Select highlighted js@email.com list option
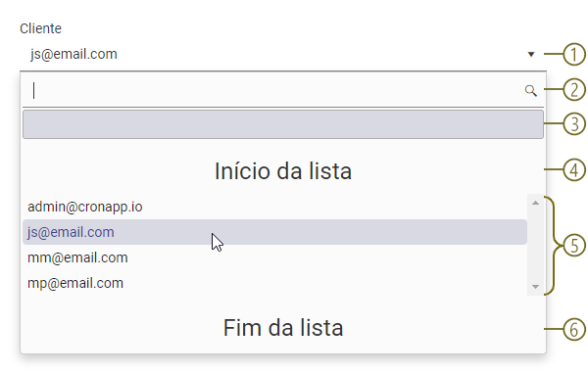This screenshot has width=588, height=373. pyautogui.click(x=274, y=232)
